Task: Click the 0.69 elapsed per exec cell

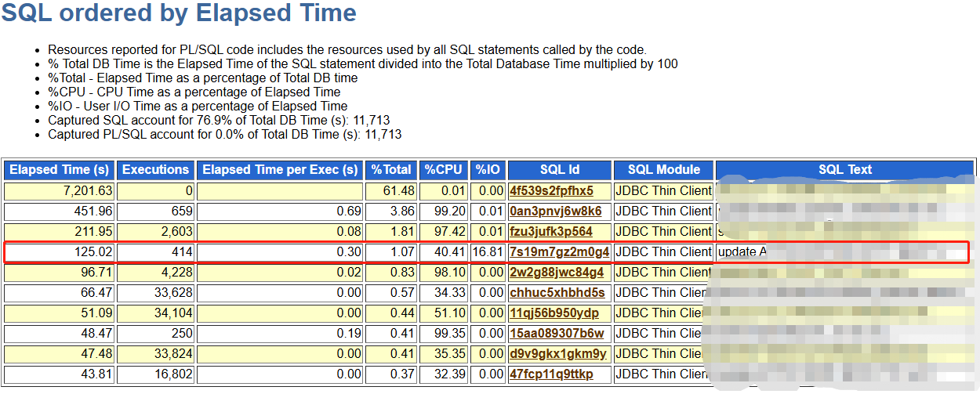Action: pos(280,211)
